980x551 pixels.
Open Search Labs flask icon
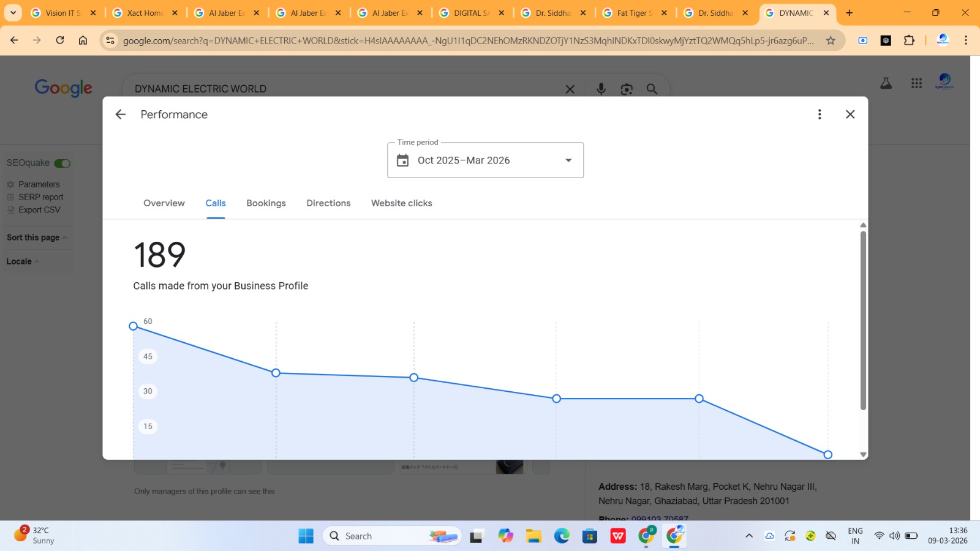(886, 83)
